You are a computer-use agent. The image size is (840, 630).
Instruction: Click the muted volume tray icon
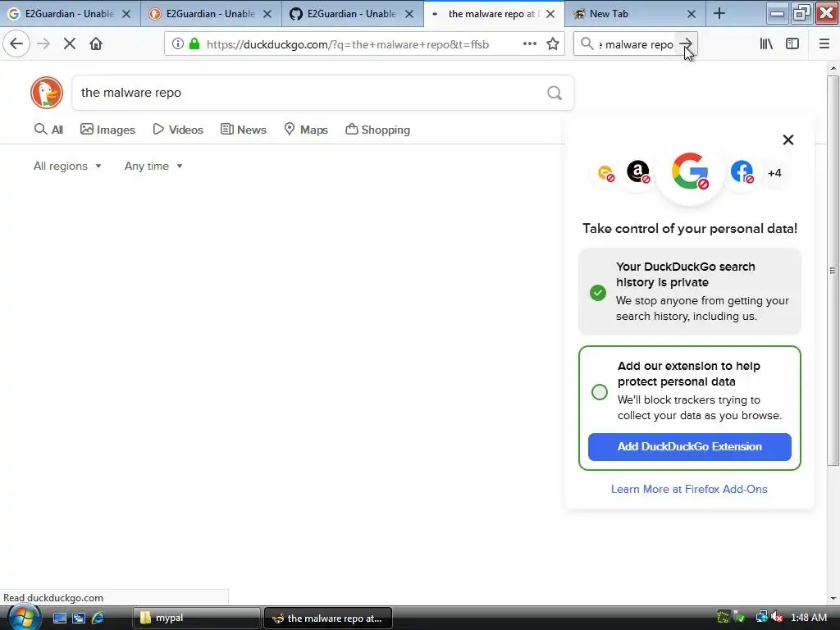coord(777,618)
